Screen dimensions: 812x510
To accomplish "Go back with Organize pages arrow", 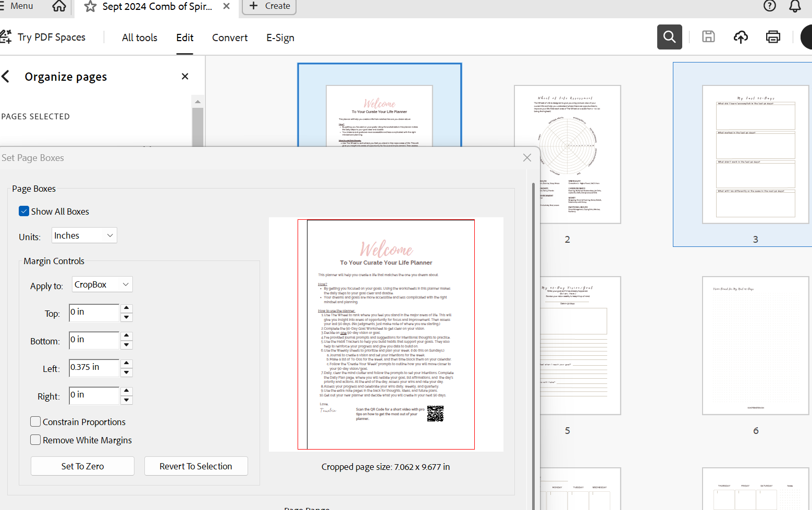I will point(6,77).
